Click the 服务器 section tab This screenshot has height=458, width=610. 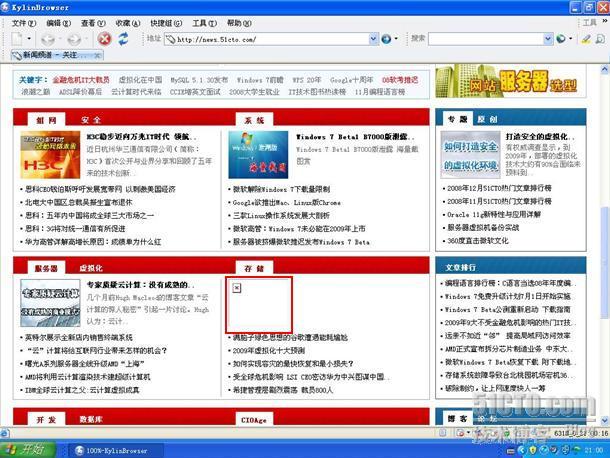[46, 268]
